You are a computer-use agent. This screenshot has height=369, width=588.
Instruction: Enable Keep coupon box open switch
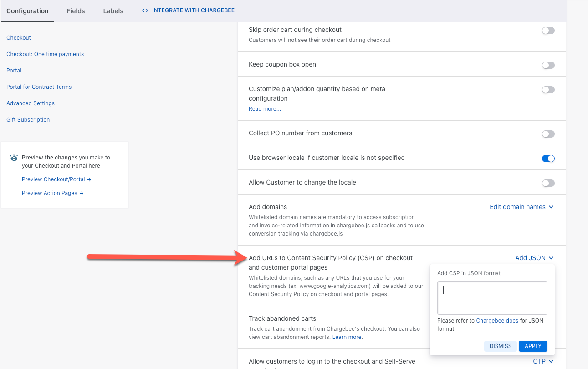pyautogui.click(x=548, y=65)
